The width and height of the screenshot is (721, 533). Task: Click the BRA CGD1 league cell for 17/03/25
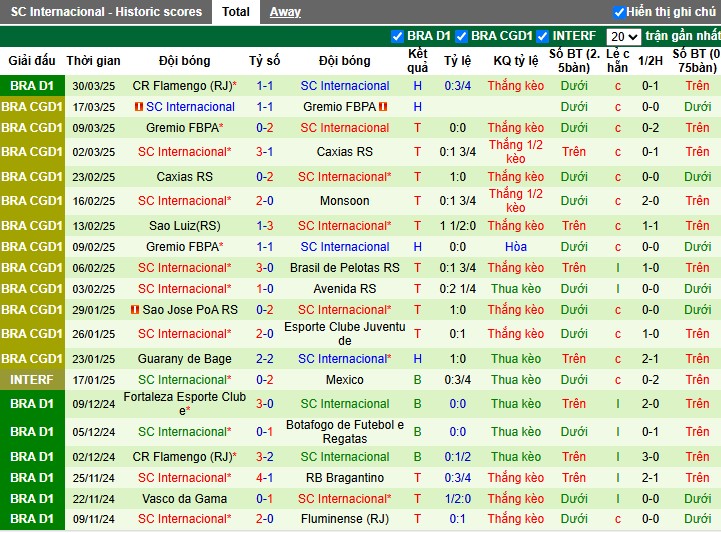click(32, 107)
